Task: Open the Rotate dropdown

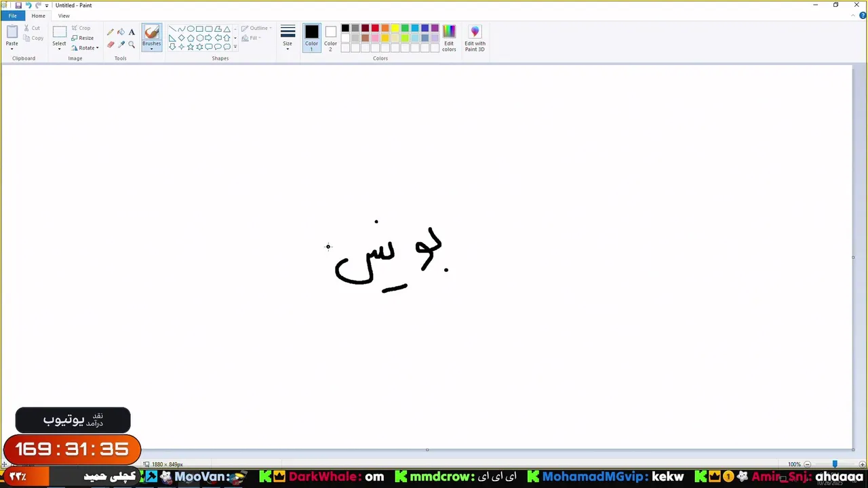Action: click(85, 48)
